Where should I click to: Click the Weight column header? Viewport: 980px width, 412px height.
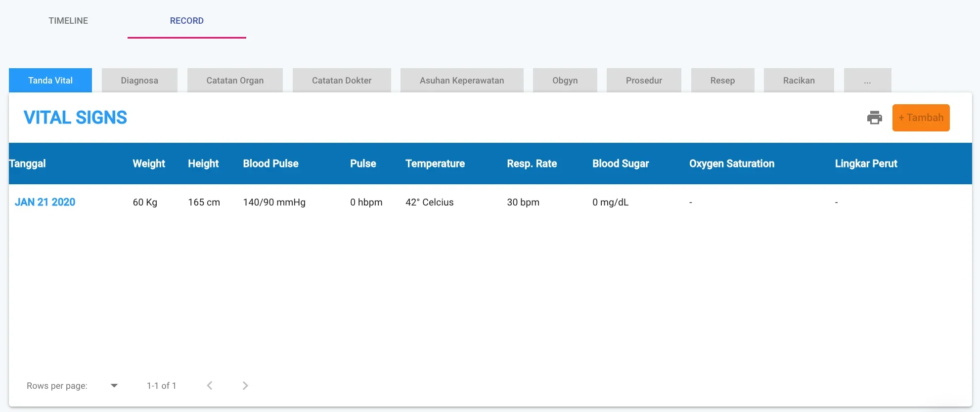149,164
